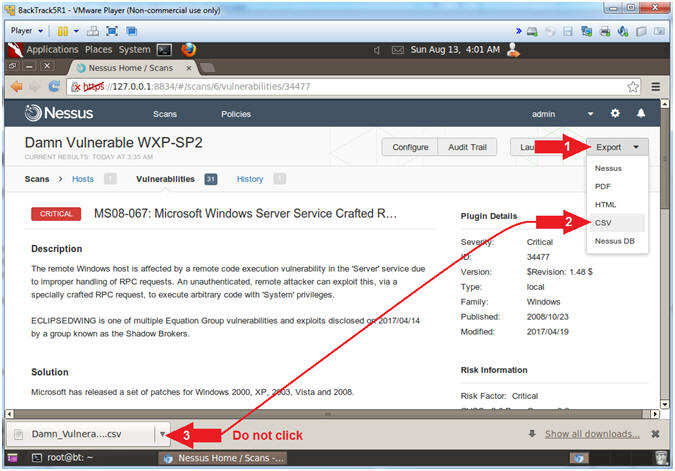The width and height of the screenshot is (675, 471).
Task: Open the History tab
Action: pos(250,179)
